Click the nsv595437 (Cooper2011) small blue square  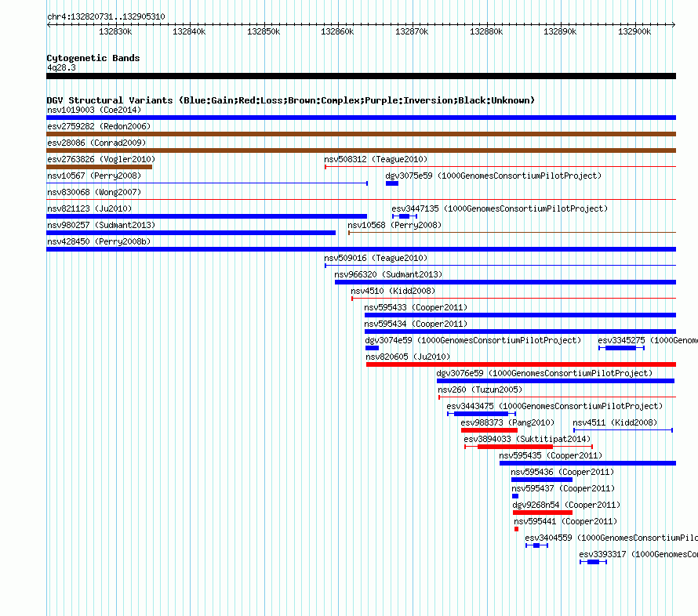[x=515, y=496]
